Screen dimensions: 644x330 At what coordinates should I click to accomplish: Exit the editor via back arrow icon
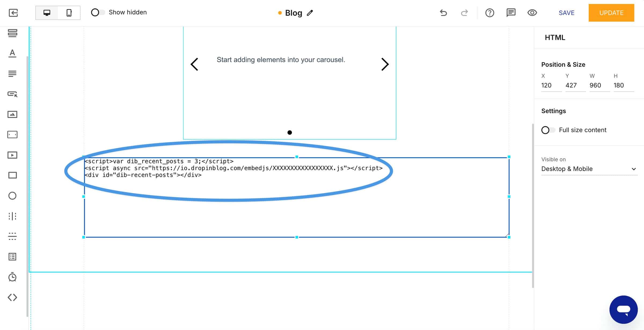13,13
